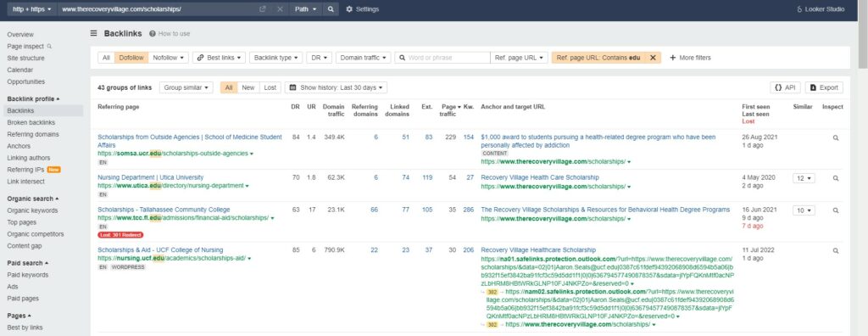This screenshot has width=868, height=336.
Task: Click the Word or phrase search field
Action: (x=442, y=58)
